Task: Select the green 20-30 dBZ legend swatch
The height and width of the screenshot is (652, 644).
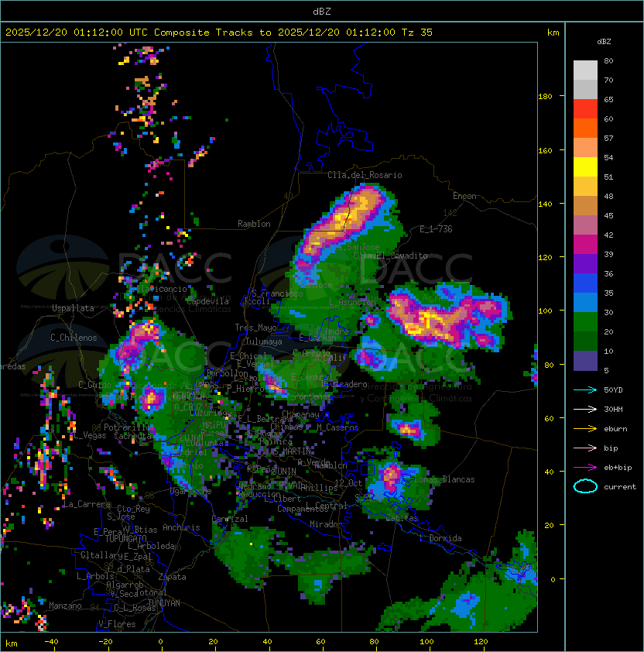Action: 585,322
